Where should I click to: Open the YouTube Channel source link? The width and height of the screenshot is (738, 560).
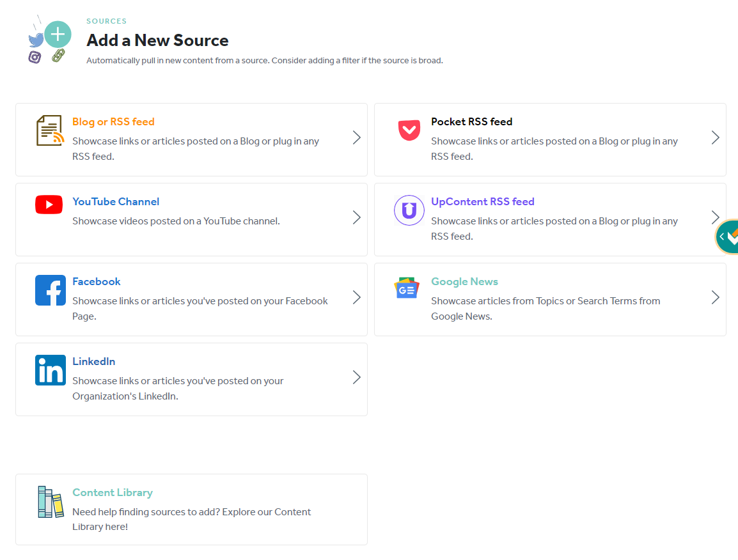click(x=116, y=201)
